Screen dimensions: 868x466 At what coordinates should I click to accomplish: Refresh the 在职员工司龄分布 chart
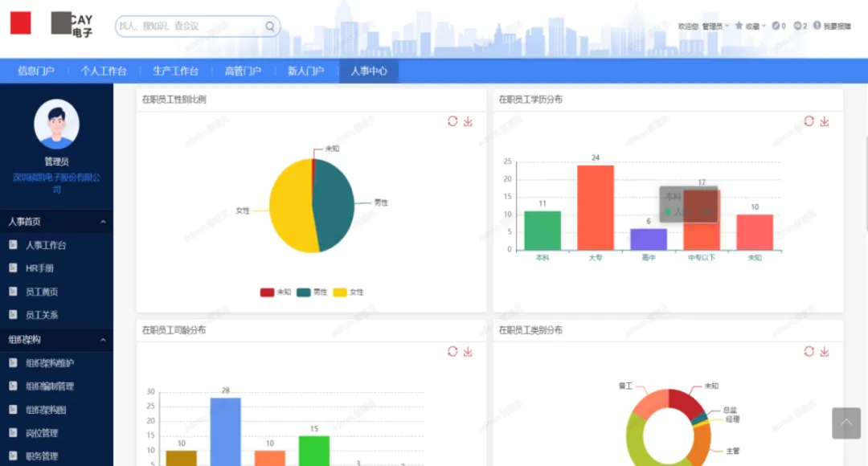coord(452,352)
